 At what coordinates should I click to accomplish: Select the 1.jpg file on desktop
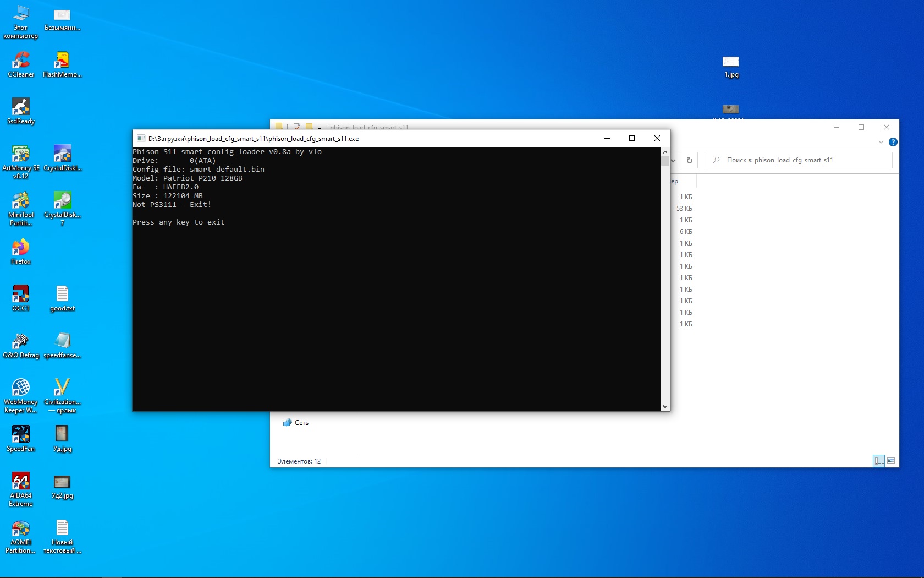[x=731, y=66]
